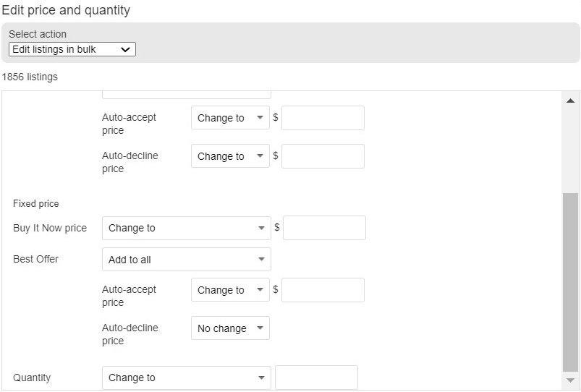
Task: Click the vertical scrollbar thumb
Action: click(x=571, y=282)
